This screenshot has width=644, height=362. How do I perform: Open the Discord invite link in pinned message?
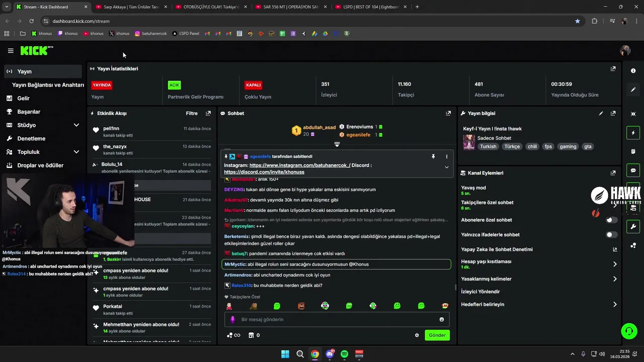(x=264, y=172)
